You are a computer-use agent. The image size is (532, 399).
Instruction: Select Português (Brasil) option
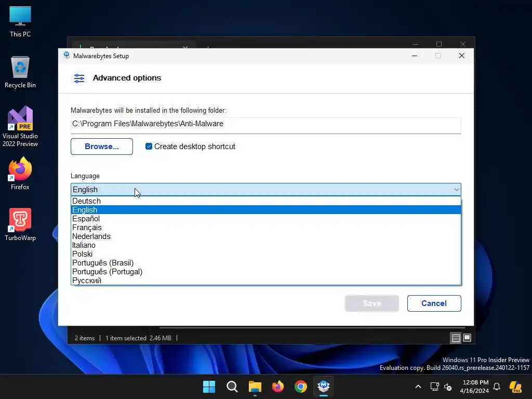266,262
